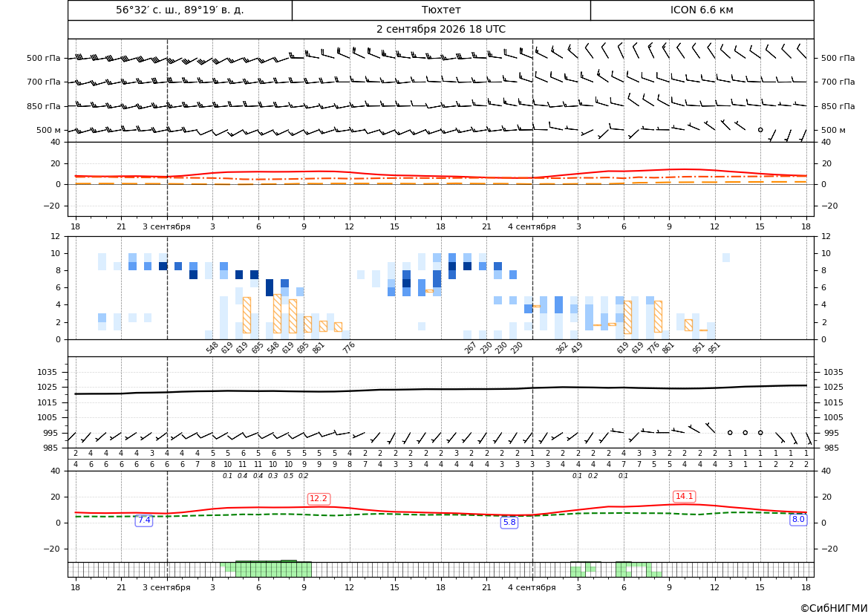This screenshot has width=868, height=614.
Task: Click the red 14.1 maximum temperature label
Action: [684, 496]
